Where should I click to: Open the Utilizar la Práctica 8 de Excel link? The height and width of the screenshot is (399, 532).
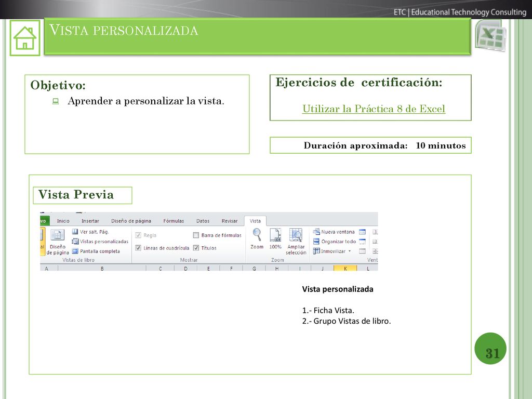point(374,109)
